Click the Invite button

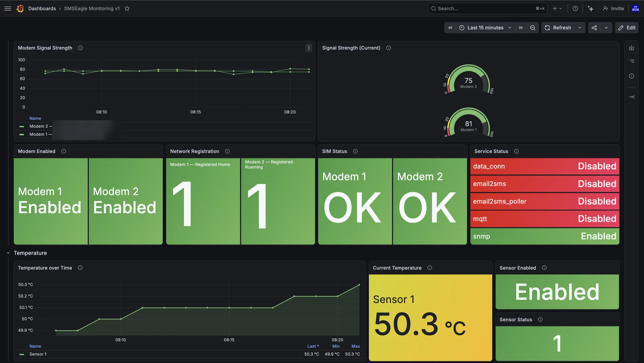point(613,8)
